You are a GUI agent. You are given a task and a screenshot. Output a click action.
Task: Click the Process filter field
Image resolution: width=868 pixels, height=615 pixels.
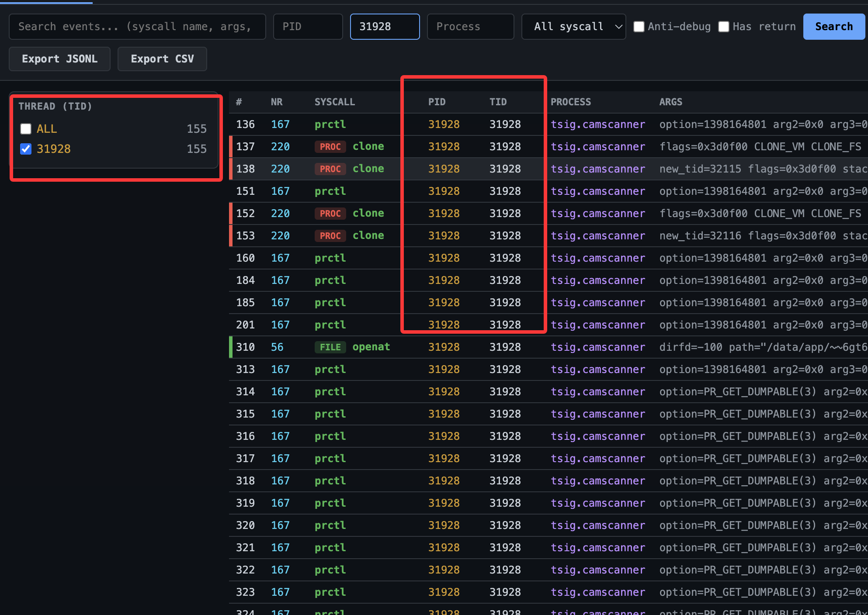pyautogui.click(x=470, y=27)
